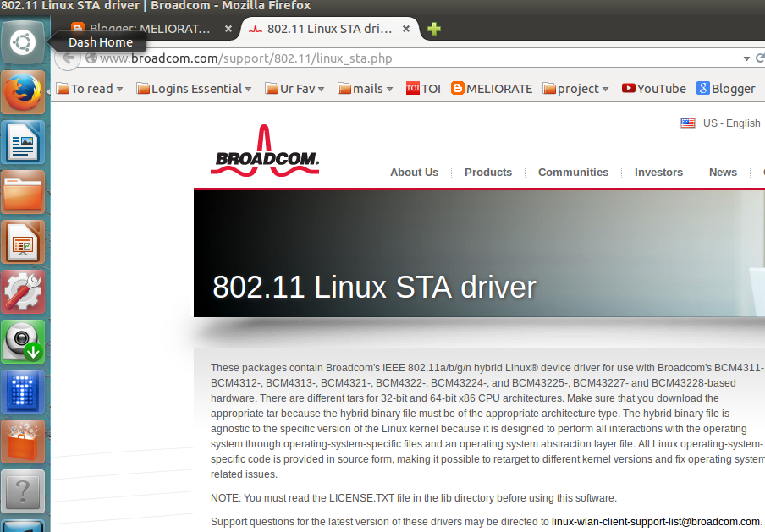Viewport: 765px width, 532px height.
Task: Click the NOTE LICENSE.TXT paragraph text
Action: (414, 498)
